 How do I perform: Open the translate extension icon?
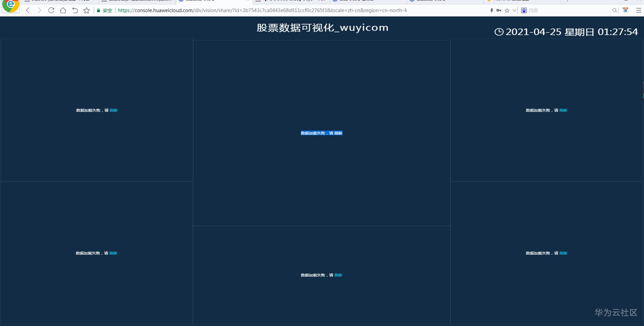pyautogui.click(x=626, y=10)
